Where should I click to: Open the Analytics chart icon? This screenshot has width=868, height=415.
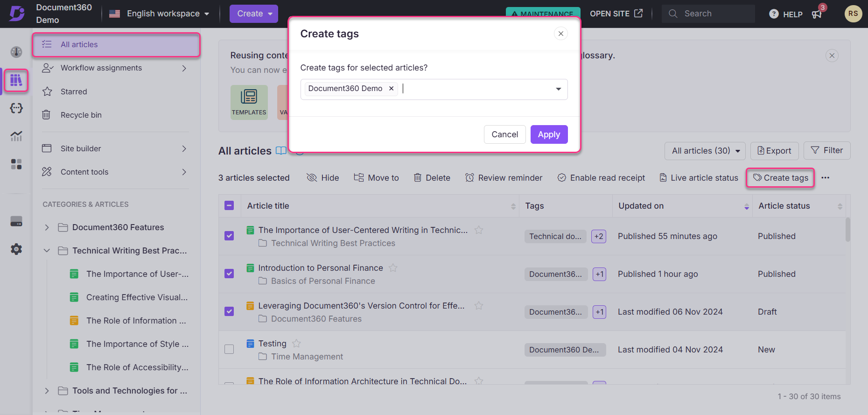click(16, 136)
